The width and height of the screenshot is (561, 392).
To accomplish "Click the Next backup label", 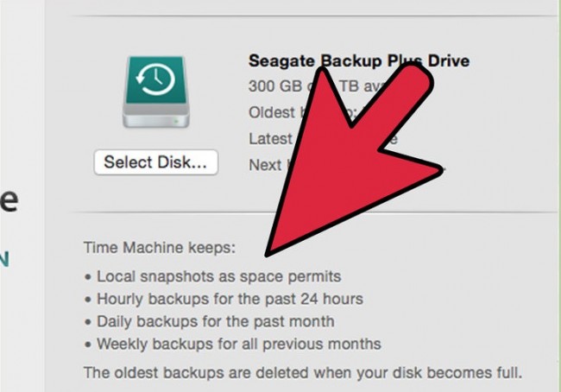I will click(x=267, y=165).
